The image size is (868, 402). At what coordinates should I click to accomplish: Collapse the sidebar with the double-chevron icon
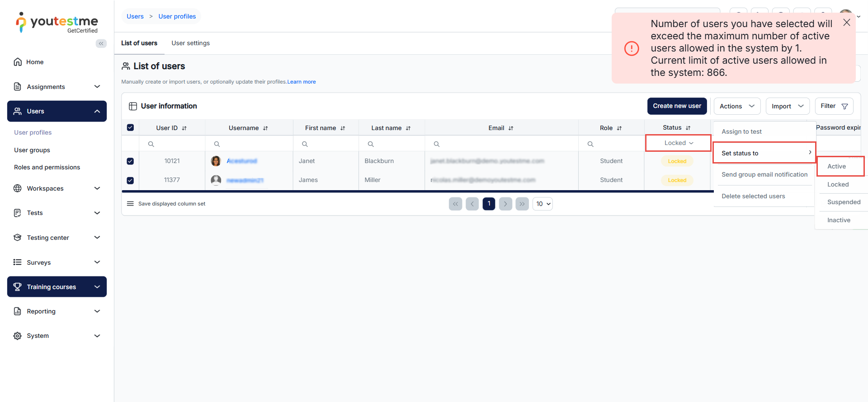(101, 43)
